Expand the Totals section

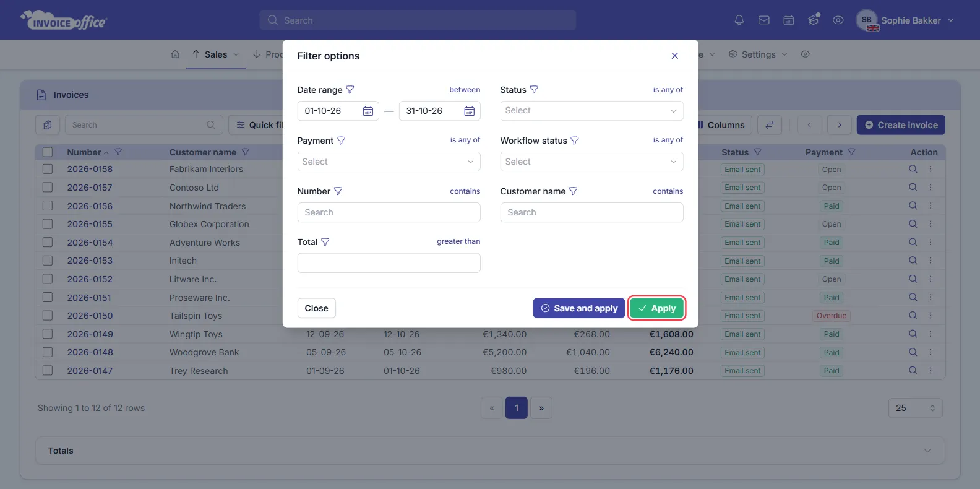490,451
